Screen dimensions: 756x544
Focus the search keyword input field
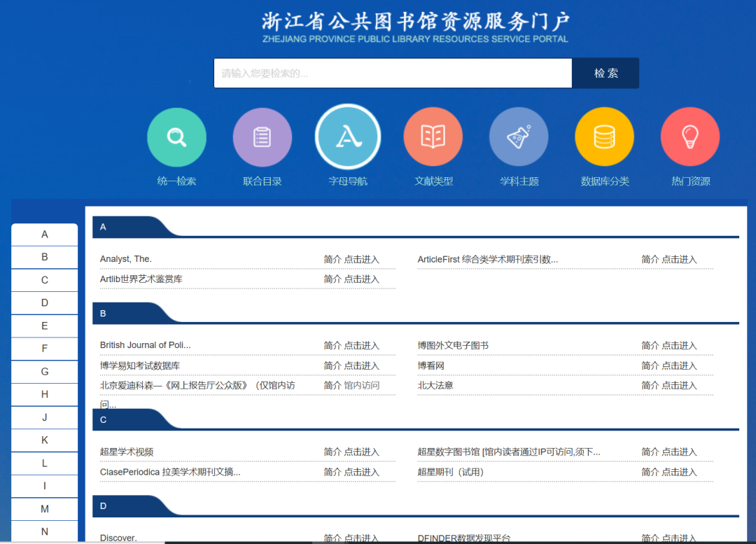(393, 74)
